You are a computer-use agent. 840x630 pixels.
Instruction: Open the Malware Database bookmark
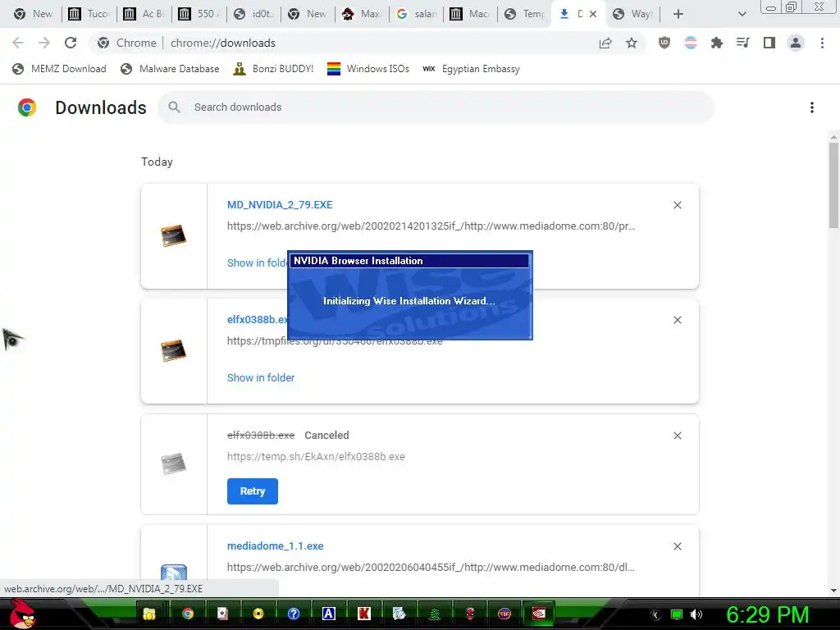[170, 69]
